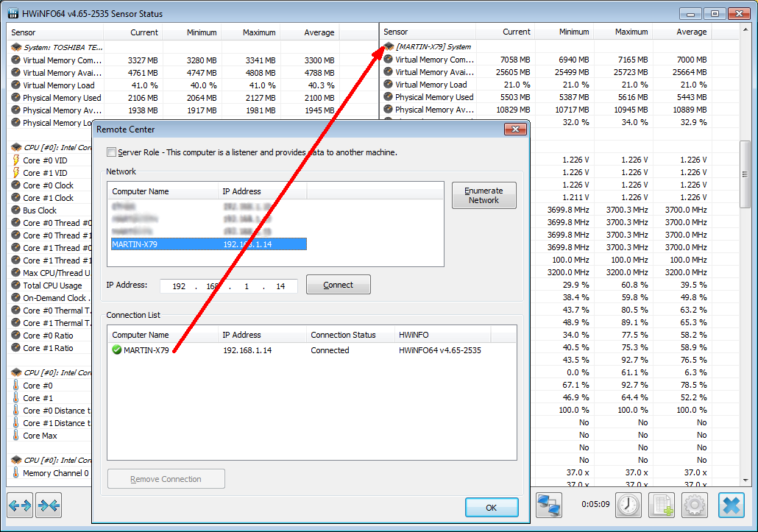
Task: Click the Minimum column header in the TOSHIBA panel
Action: click(x=192, y=32)
